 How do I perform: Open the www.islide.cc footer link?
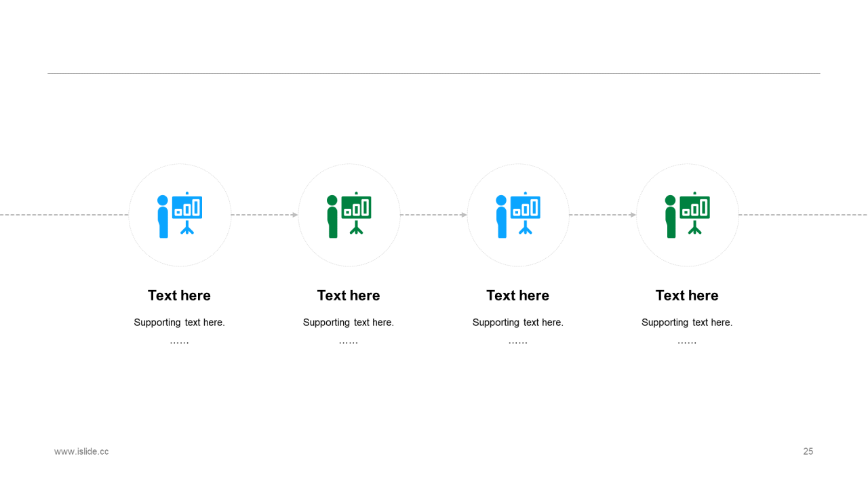pos(81,451)
